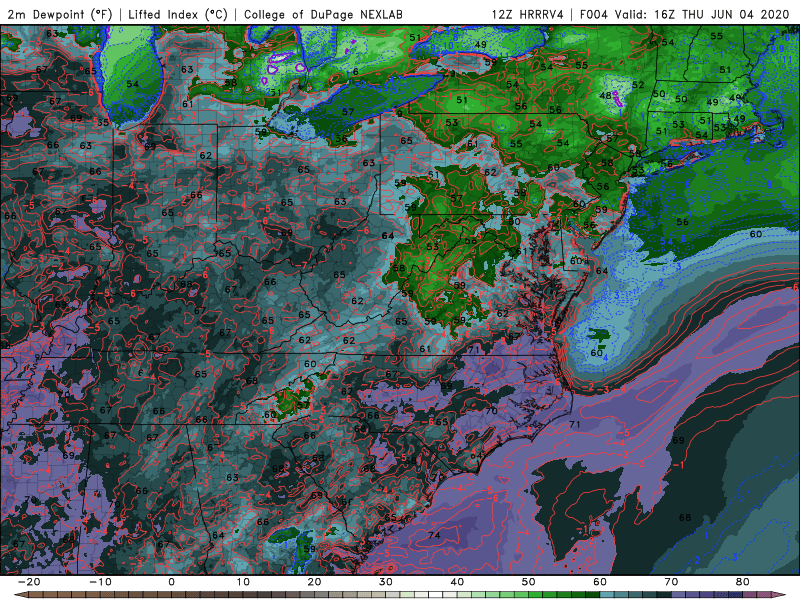Viewport: 800px width, 600px height.
Task: Click the 10 label on the color scale
Action: pos(243,582)
